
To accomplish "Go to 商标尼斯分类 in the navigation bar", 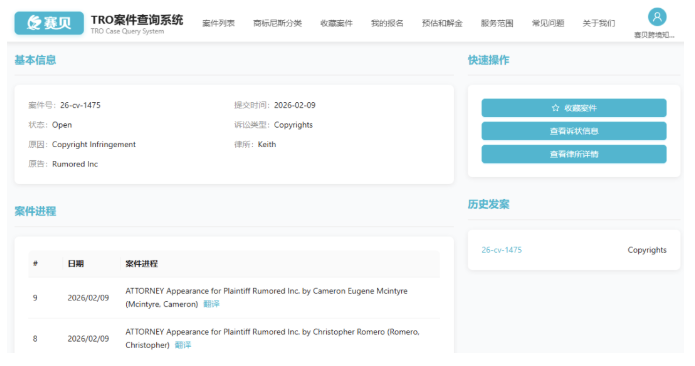I will [277, 23].
